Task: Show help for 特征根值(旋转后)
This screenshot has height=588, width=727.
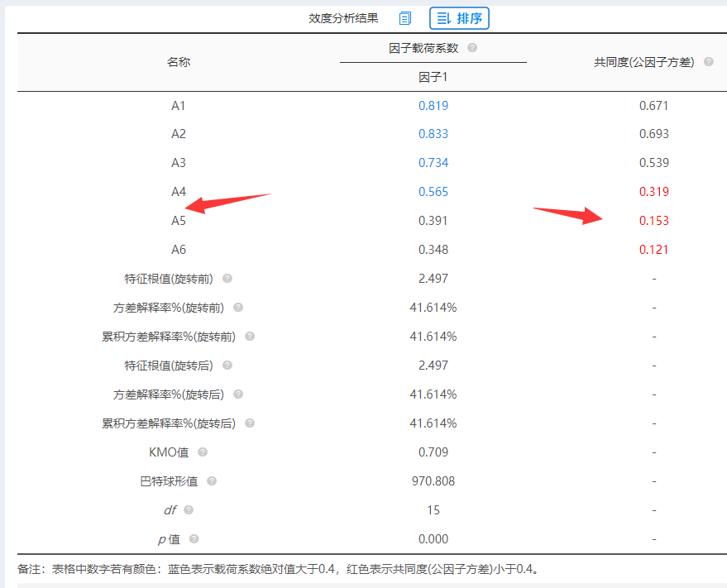Action: tap(227, 366)
